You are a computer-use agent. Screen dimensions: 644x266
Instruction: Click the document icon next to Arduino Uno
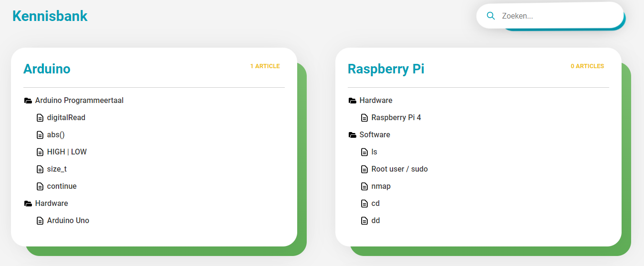tap(40, 221)
